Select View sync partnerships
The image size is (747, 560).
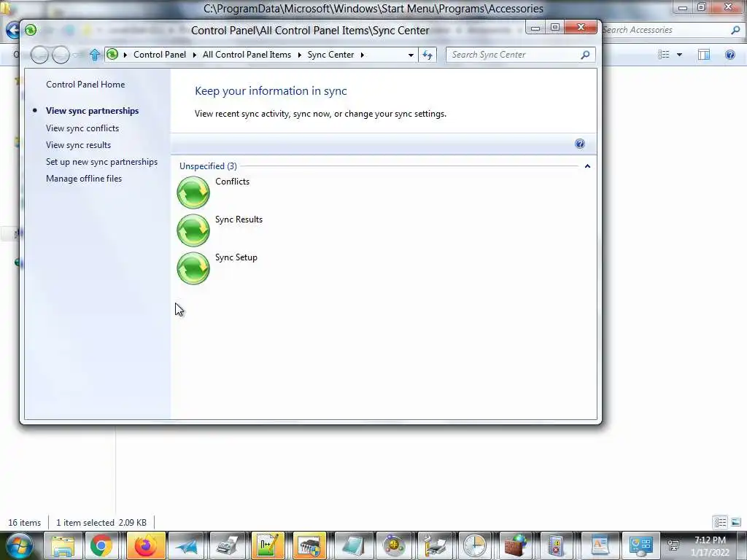pos(93,111)
